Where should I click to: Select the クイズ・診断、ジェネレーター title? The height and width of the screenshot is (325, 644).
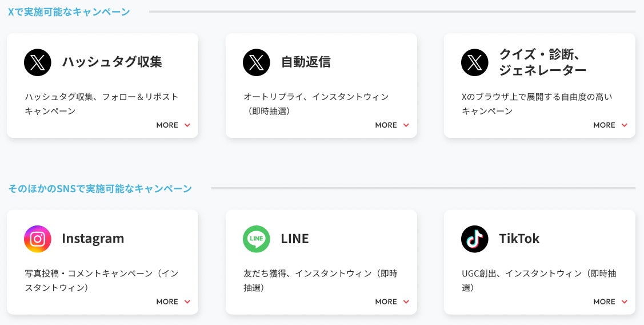[x=542, y=62]
